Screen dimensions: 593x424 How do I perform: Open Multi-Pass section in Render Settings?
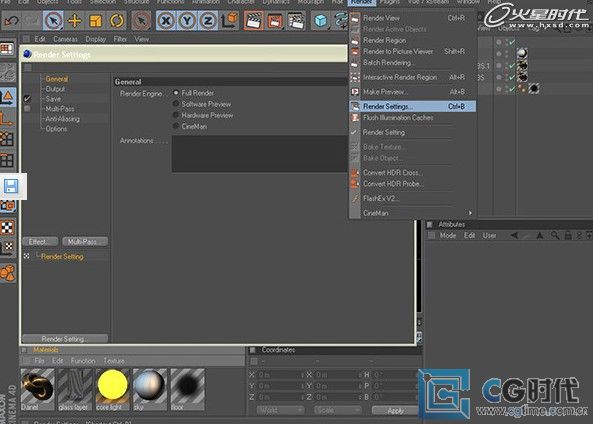60,109
